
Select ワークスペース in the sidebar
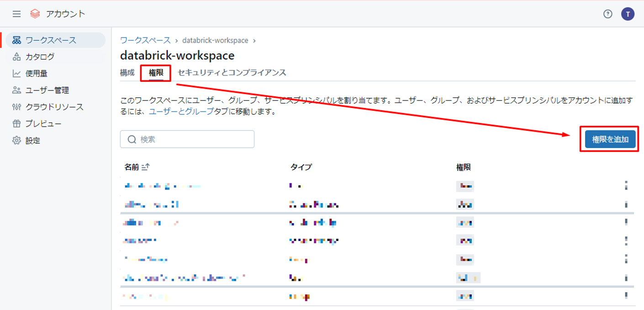[51, 40]
